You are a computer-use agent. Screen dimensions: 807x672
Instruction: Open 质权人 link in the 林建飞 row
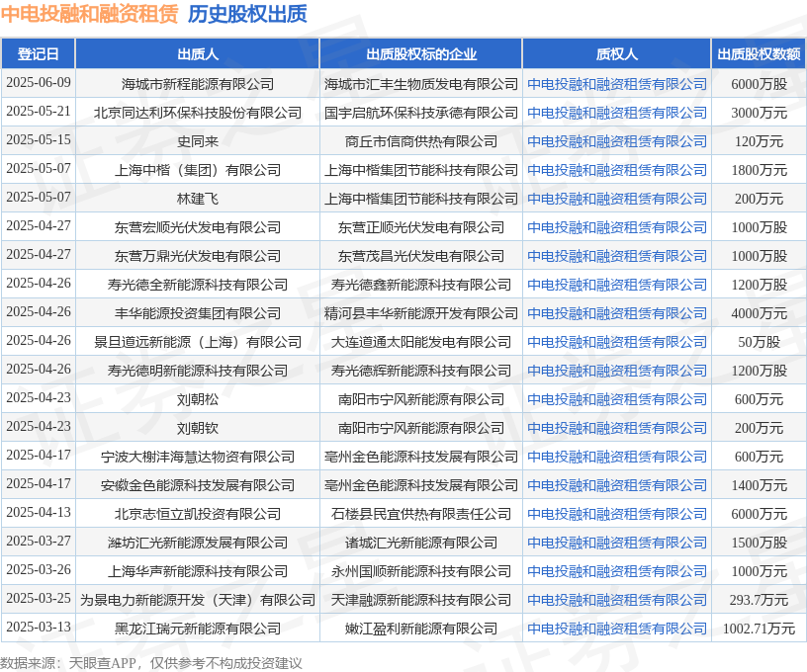(x=616, y=199)
